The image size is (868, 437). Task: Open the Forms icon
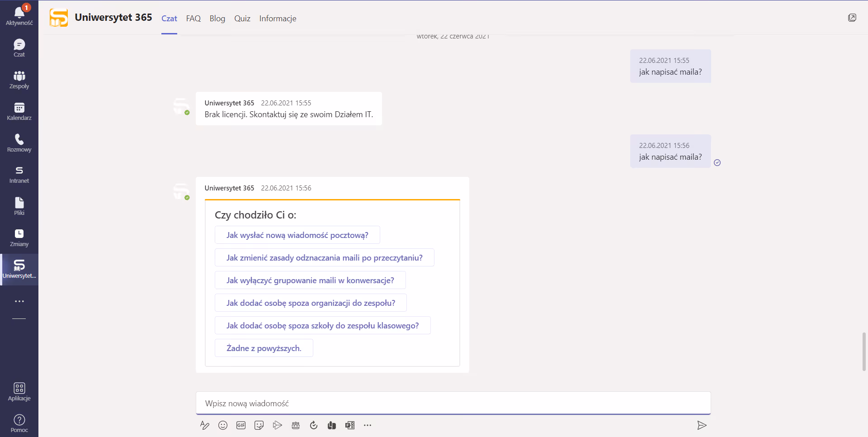pos(350,425)
